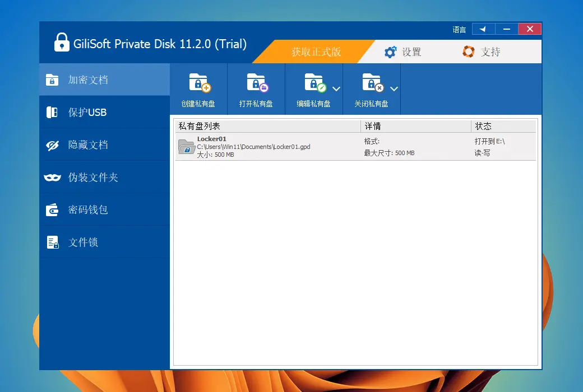Click 大小: 500 MB text

(x=215, y=155)
